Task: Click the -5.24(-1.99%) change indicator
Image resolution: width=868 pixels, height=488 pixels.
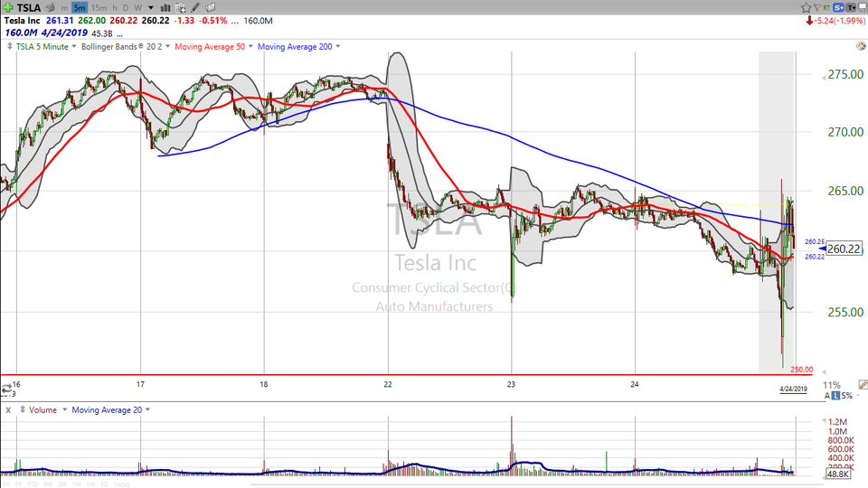Action: tap(835, 21)
